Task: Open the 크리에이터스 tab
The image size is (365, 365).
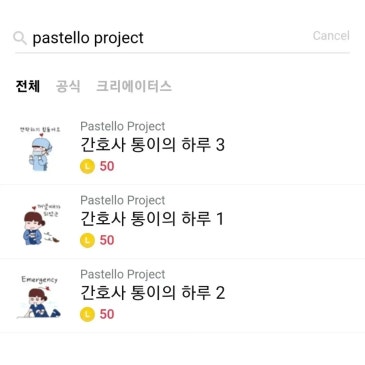Action: click(x=134, y=86)
